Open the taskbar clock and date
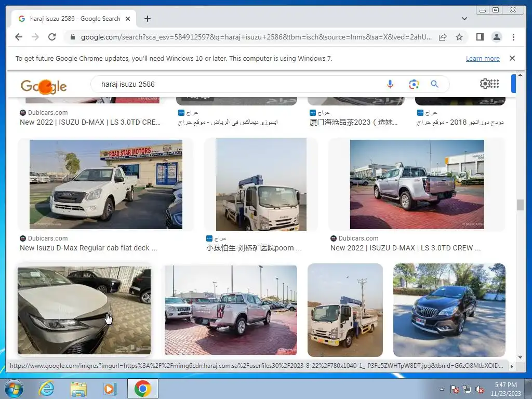Viewport: 532px width, 399px height. pyautogui.click(x=506, y=389)
